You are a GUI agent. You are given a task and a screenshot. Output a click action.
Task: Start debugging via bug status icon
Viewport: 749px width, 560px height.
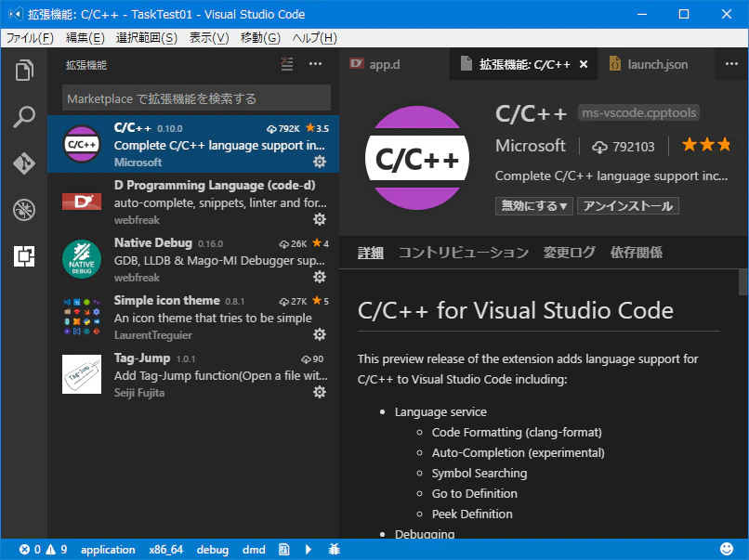pyautogui.click(x=335, y=550)
